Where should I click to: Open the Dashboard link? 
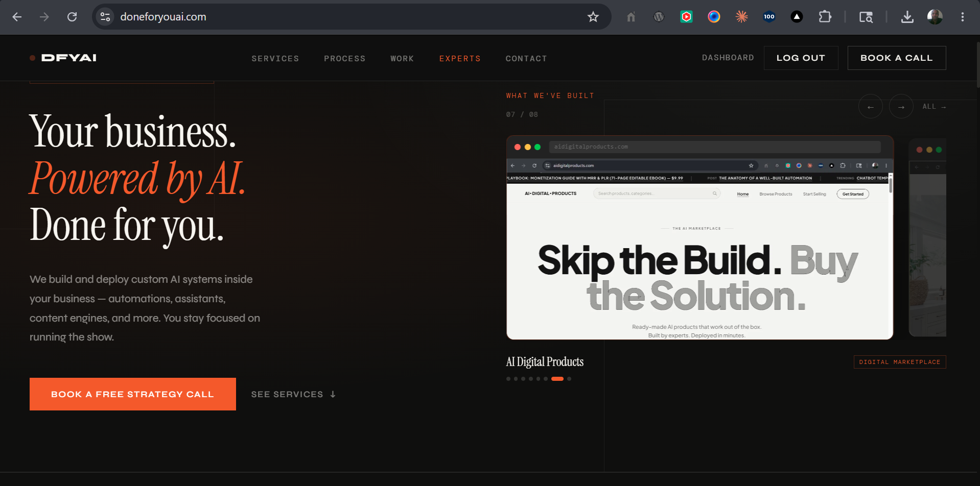pos(728,58)
